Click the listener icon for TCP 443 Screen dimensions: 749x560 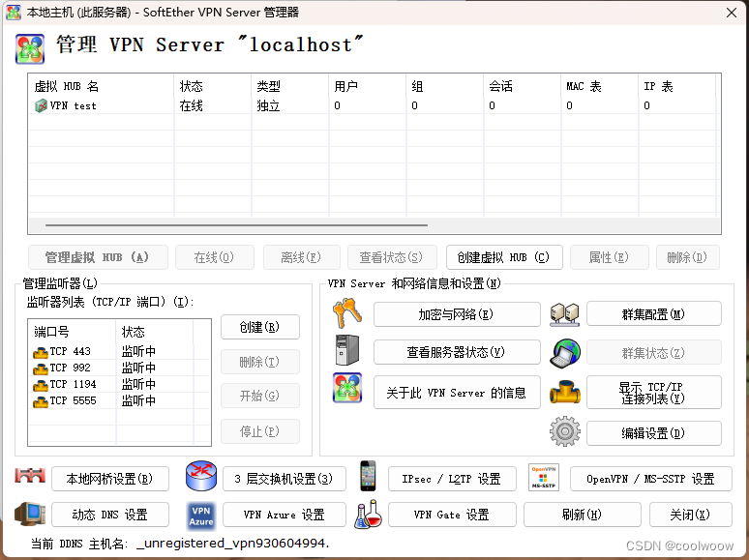(x=41, y=352)
